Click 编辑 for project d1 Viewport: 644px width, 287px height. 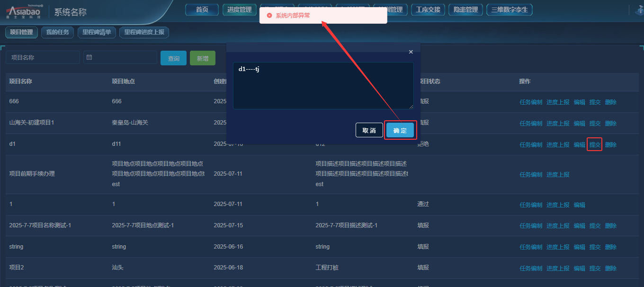[x=580, y=145]
